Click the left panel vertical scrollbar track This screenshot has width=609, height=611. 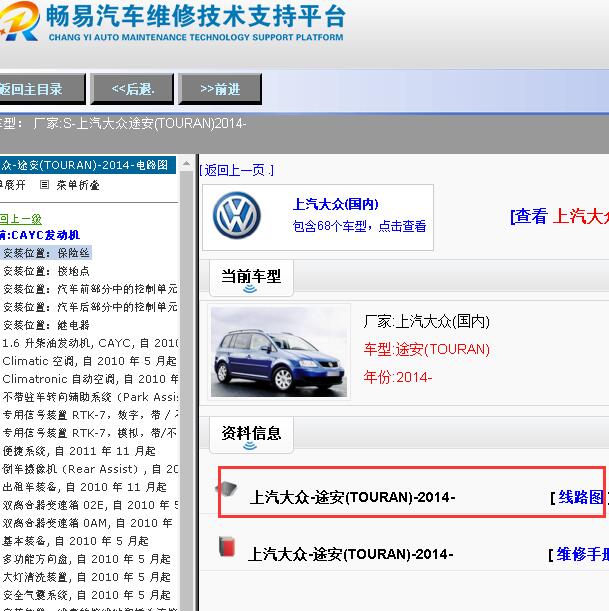coord(187,390)
